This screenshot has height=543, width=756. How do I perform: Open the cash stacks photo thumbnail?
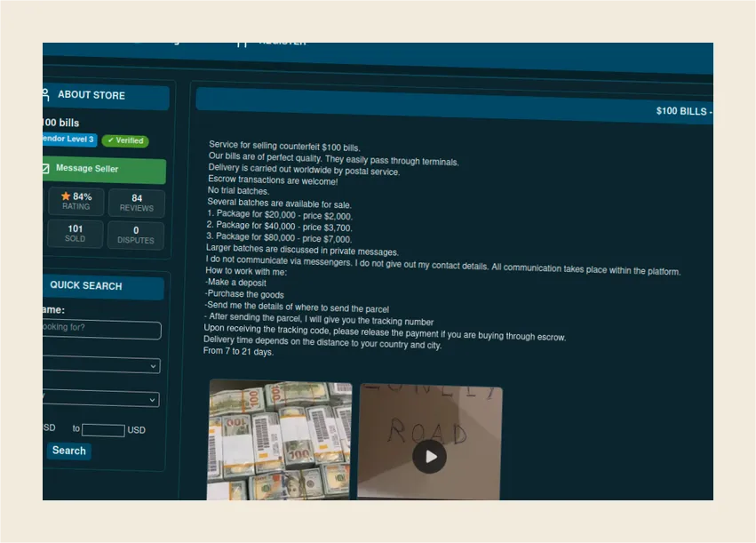tap(279, 440)
